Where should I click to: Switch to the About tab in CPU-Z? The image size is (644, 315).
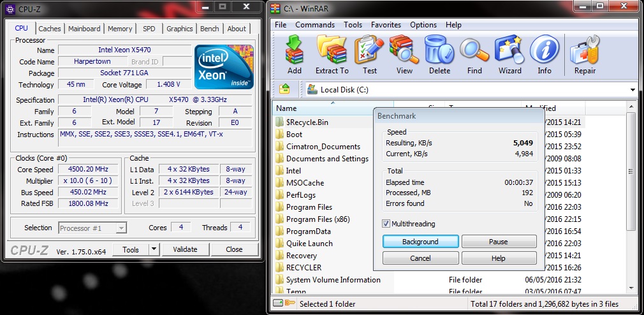[237, 29]
